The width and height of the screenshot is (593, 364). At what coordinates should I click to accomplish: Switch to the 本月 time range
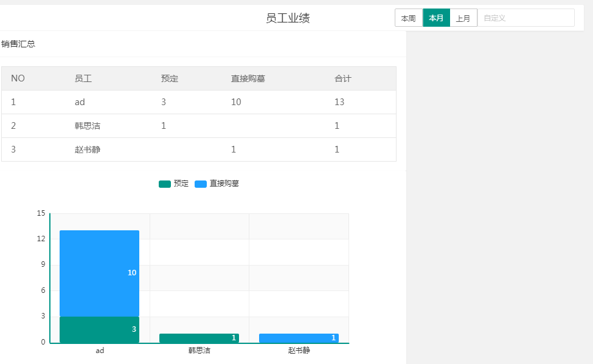click(x=436, y=18)
